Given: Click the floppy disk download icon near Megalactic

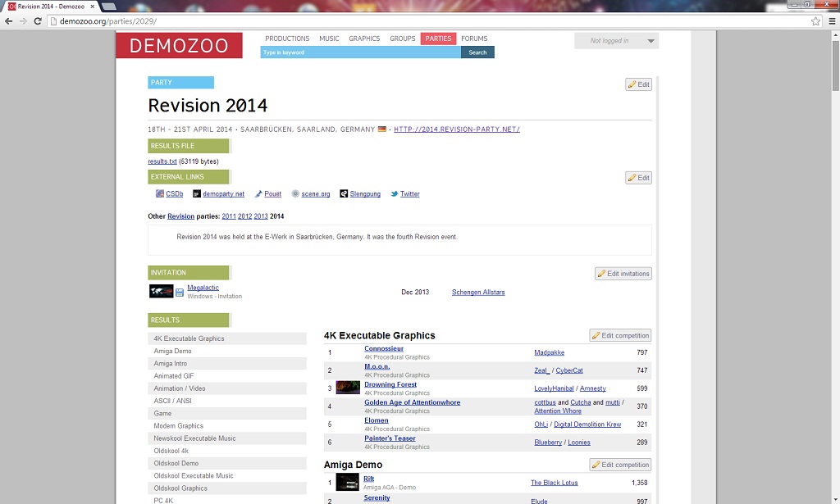Looking at the screenshot, I should pyautogui.click(x=180, y=292).
